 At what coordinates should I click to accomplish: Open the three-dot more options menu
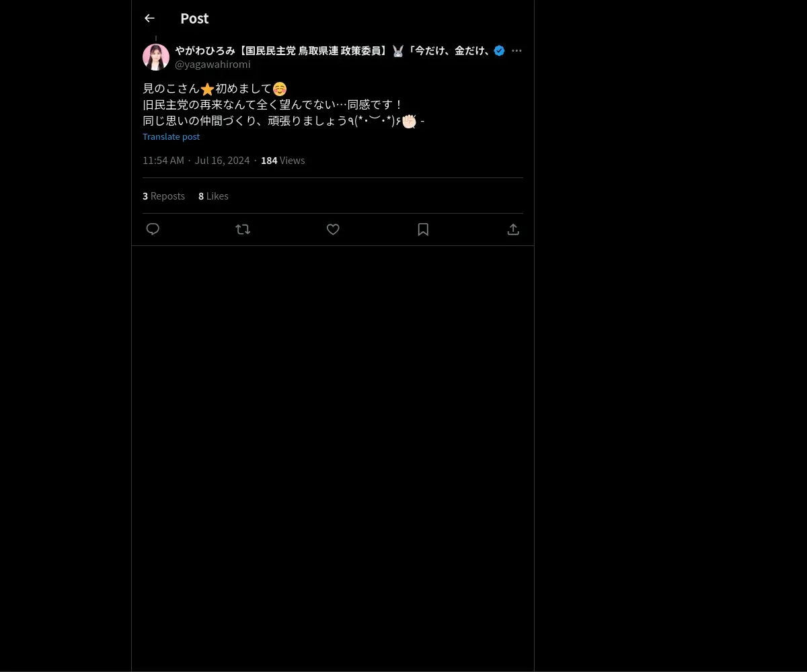[x=516, y=50]
